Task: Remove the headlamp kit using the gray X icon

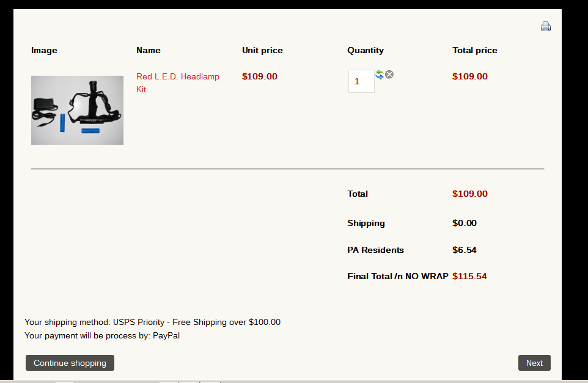Action: pos(389,75)
